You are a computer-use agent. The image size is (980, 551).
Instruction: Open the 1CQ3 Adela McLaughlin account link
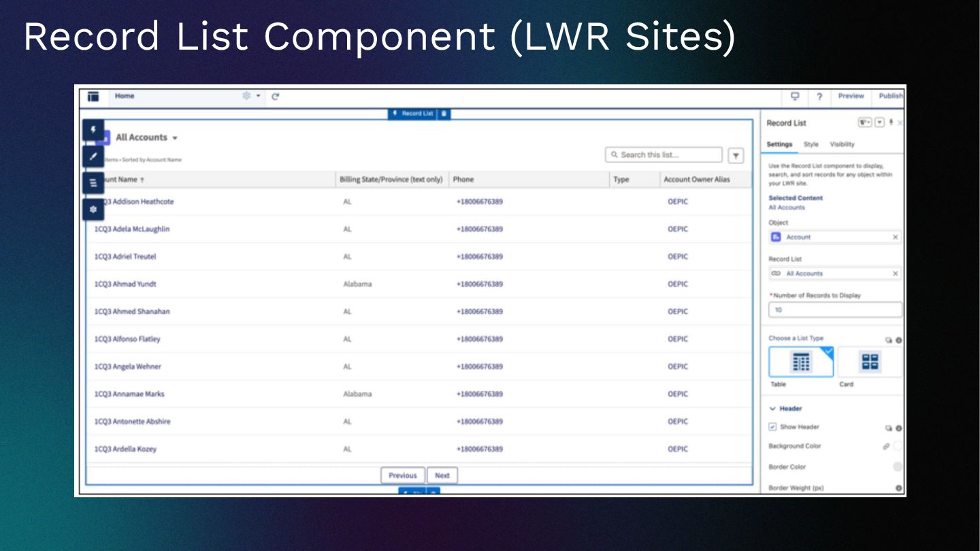point(132,229)
